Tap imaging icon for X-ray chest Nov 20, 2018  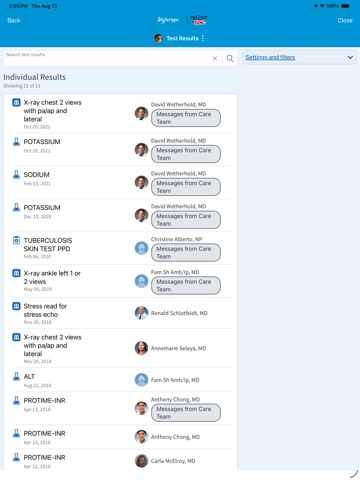pos(16,337)
